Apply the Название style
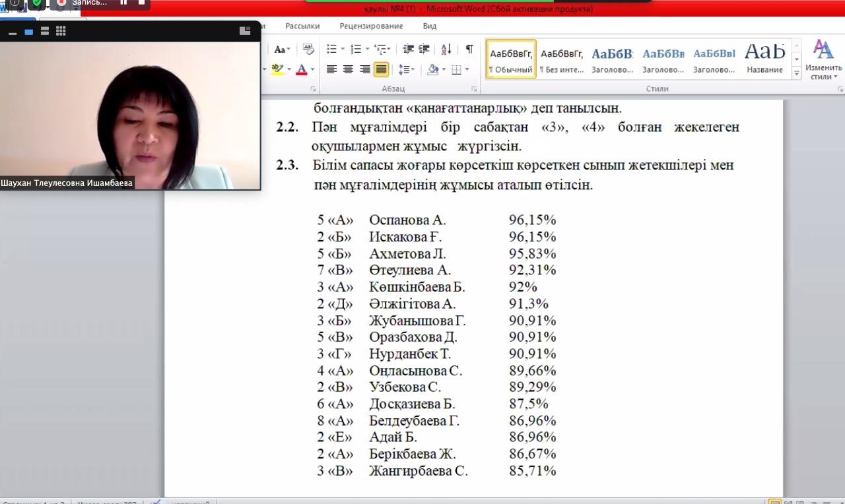 pos(764,59)
